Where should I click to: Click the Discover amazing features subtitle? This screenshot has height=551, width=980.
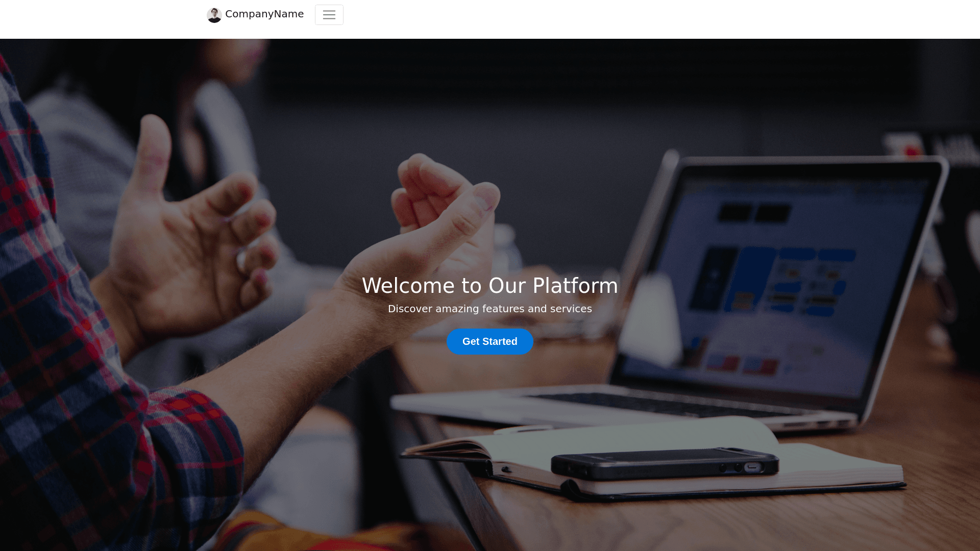click(x=490, y=309)
